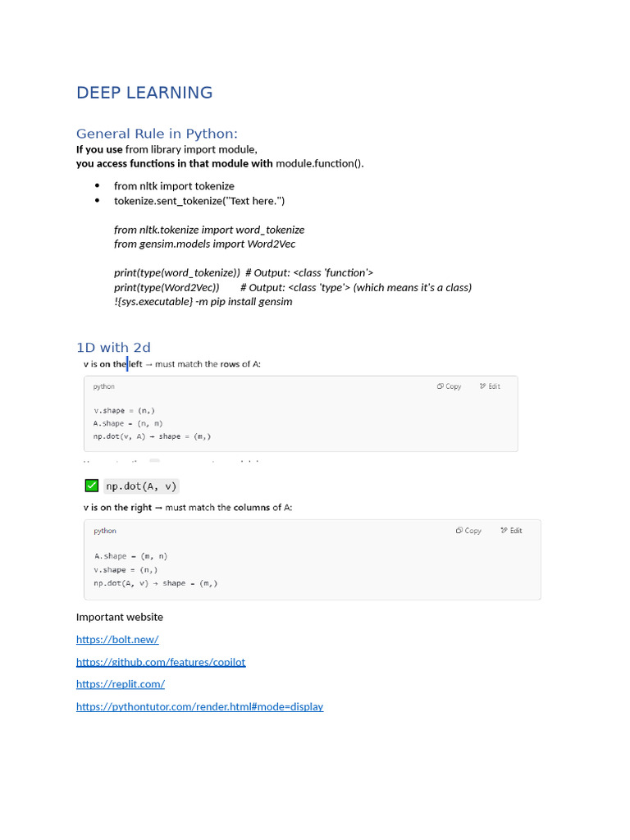
Task: Toggle the green checkmark beside np.dot(A, v)
Action: coord(92,486)
